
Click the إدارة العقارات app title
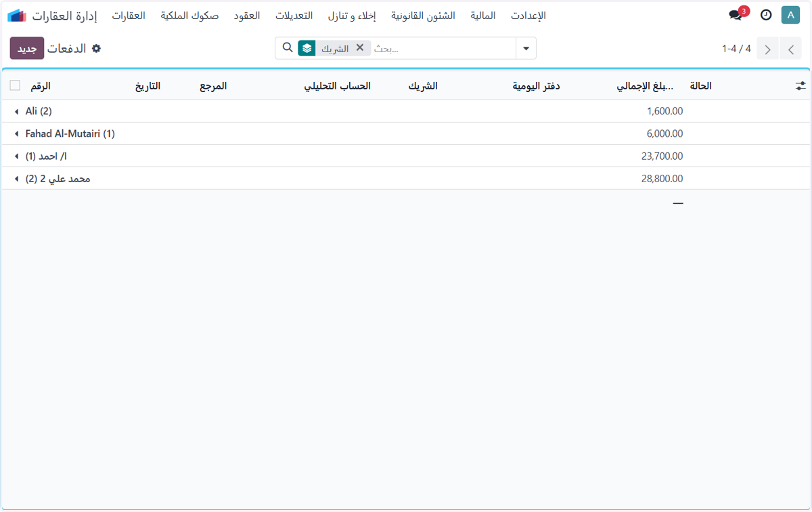click(x=65, y=16)
